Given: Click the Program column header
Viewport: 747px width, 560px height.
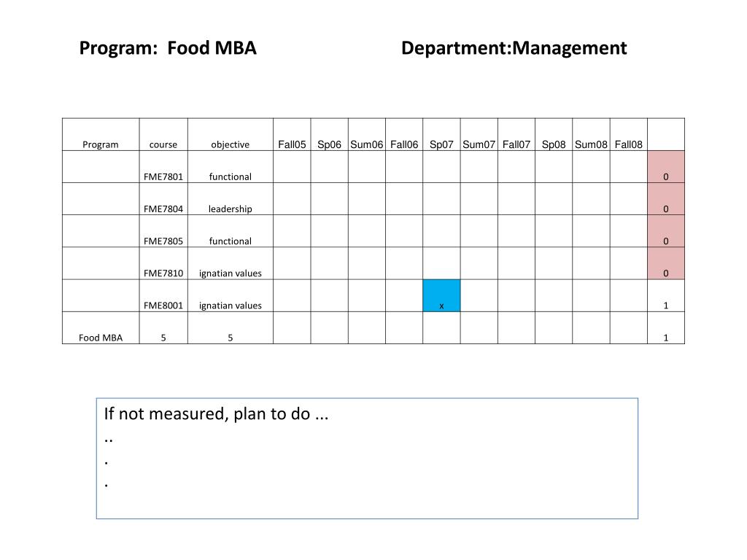Looking at the screenshot, I should (x=101, y=135).
